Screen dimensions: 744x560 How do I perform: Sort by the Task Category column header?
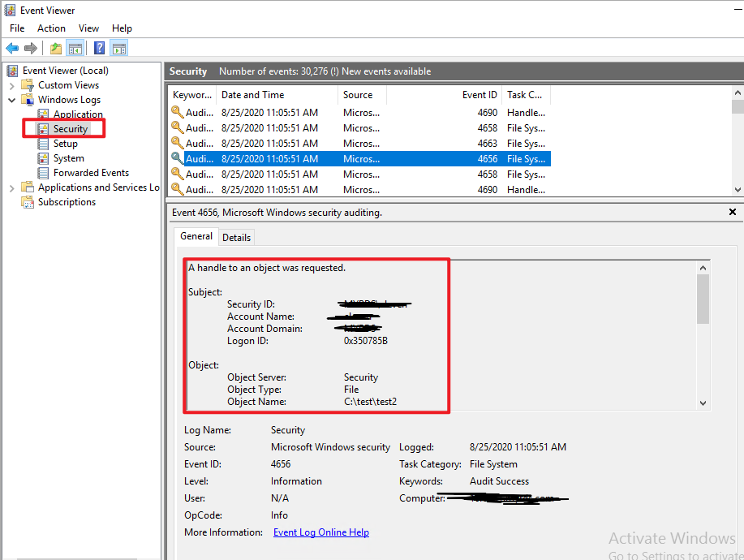(x=527, y=95)
